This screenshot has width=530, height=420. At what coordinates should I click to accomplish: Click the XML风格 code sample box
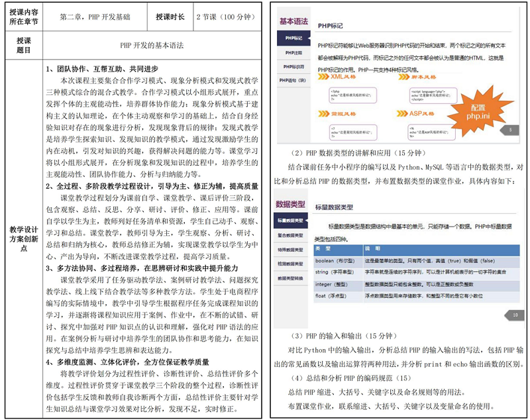(x=347, y=93)
